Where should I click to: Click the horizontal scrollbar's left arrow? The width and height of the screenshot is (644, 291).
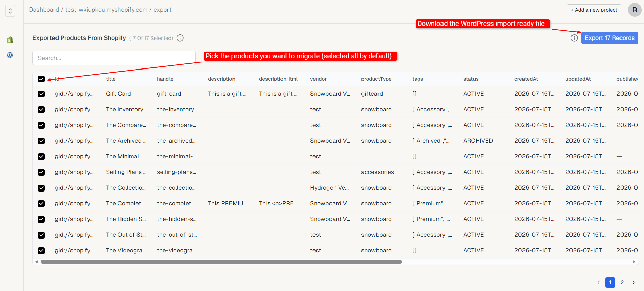pyautogui.click(x=37, y=262)
